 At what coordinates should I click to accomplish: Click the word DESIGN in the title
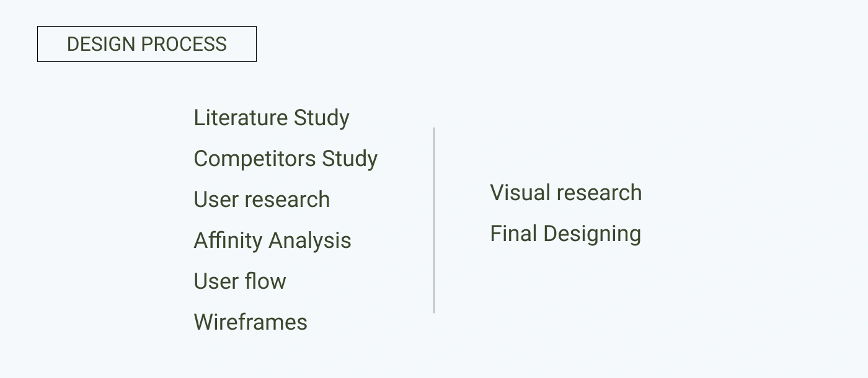(x=100, y=45)
